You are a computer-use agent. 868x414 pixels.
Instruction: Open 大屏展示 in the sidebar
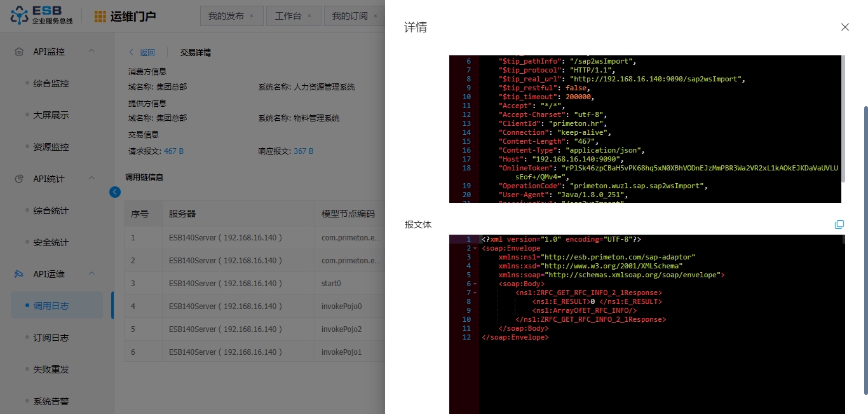pos(51,115)
